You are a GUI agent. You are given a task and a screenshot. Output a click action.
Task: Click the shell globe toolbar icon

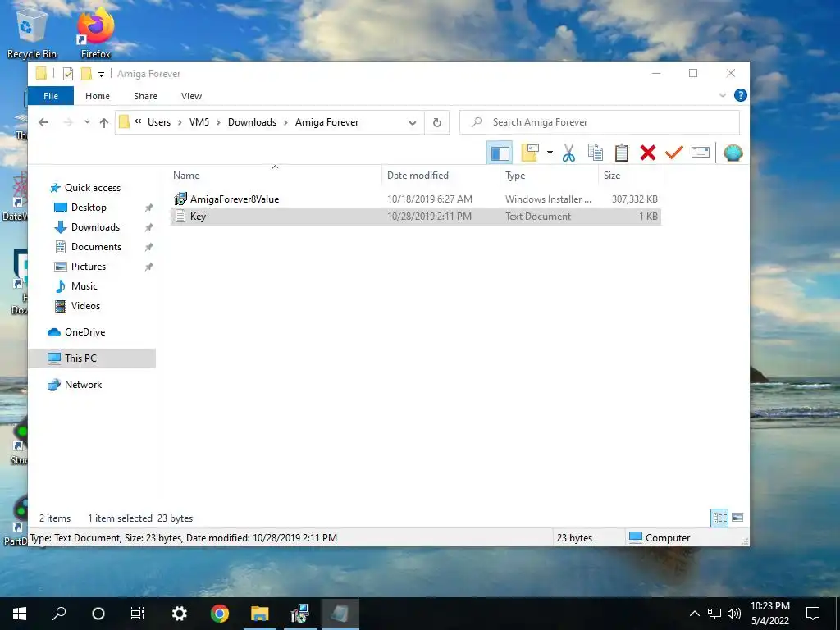pyautogui.click(x=733, y=153)
